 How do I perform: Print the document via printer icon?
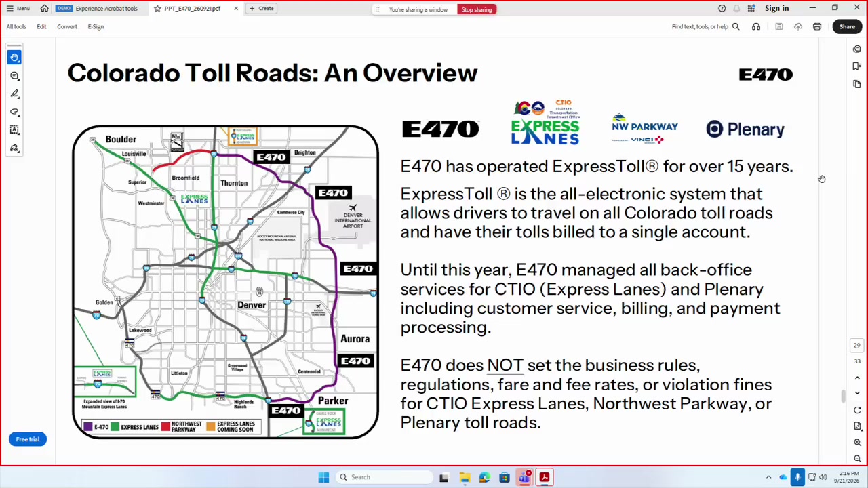[x=817, y=26]
